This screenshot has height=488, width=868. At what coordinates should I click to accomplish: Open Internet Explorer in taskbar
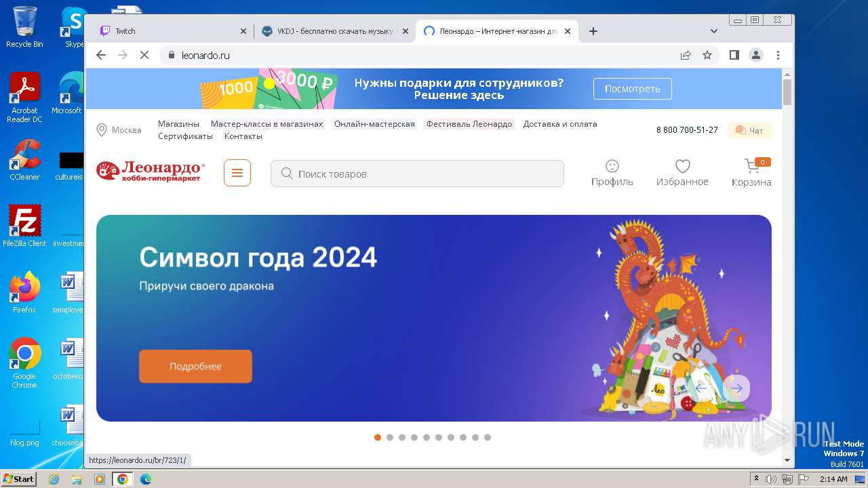(54, 479)
